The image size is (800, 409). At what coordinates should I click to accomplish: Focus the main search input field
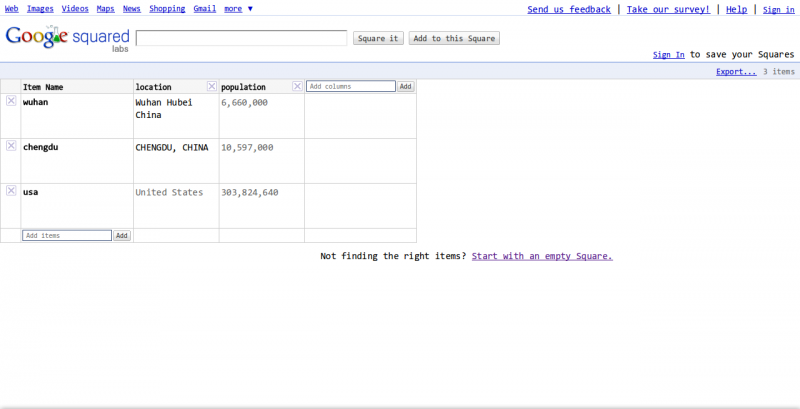[x=241, y=38]
